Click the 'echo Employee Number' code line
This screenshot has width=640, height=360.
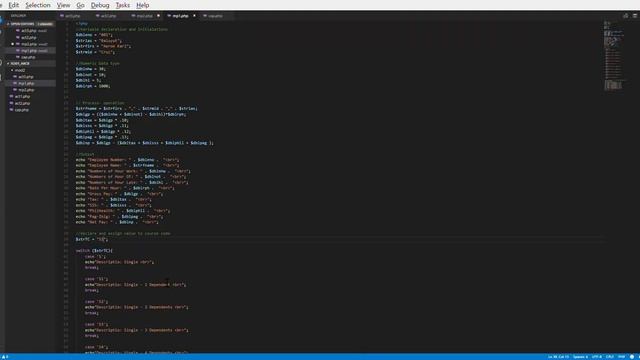[127, 160]
